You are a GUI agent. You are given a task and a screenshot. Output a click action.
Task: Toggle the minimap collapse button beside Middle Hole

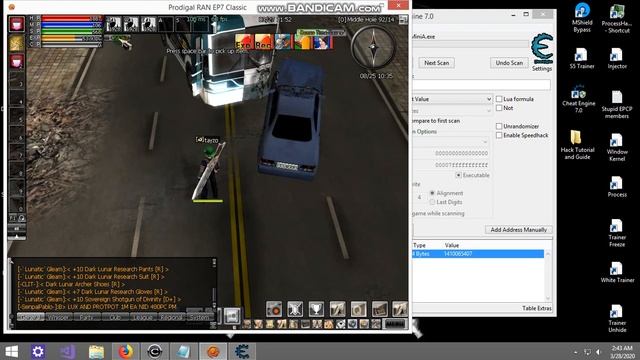403,19
